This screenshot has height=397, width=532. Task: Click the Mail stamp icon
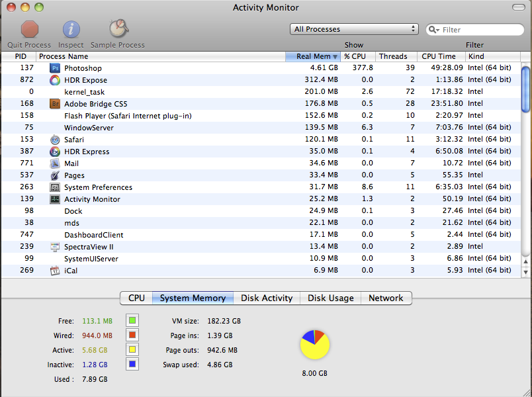[x=55, y=163]
